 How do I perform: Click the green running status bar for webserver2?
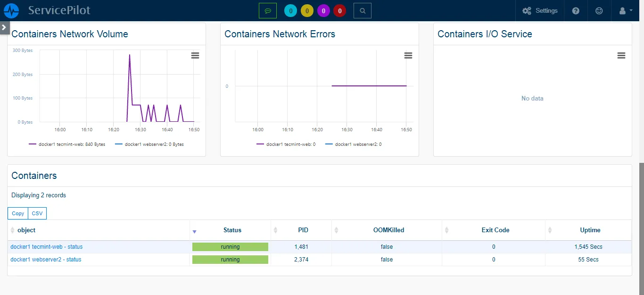coord(230,260)
